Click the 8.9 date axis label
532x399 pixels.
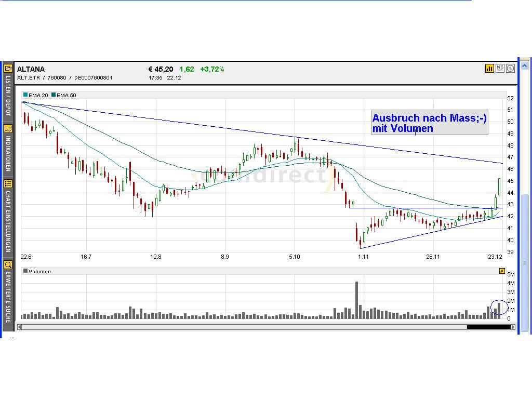[225, 257]
